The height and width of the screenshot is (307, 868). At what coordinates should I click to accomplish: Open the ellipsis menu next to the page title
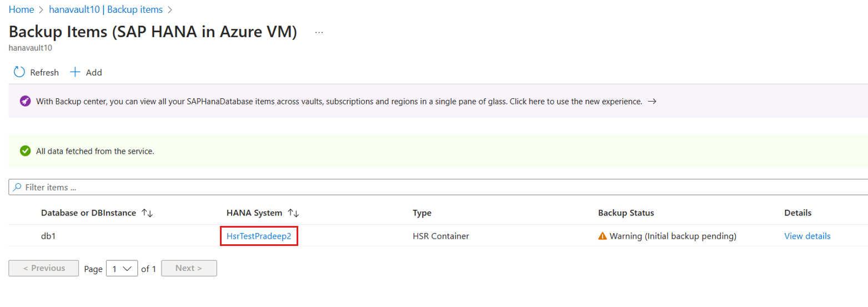click(x=319, y=33)
